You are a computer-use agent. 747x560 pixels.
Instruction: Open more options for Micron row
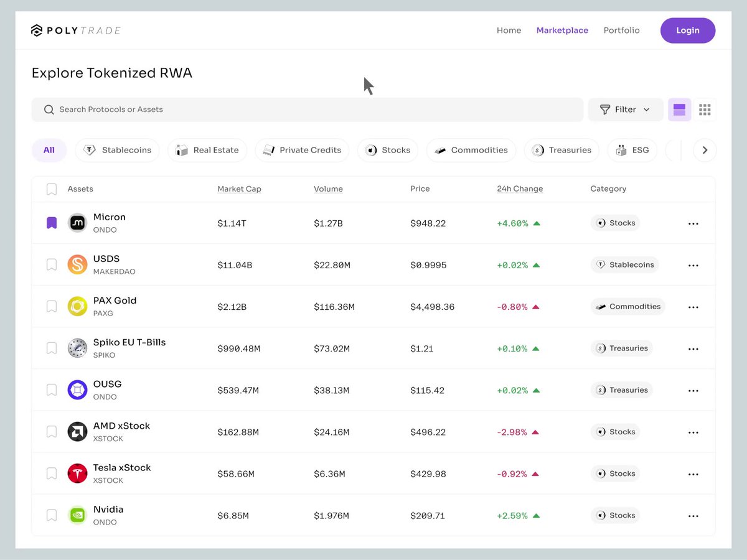[693, 223]
